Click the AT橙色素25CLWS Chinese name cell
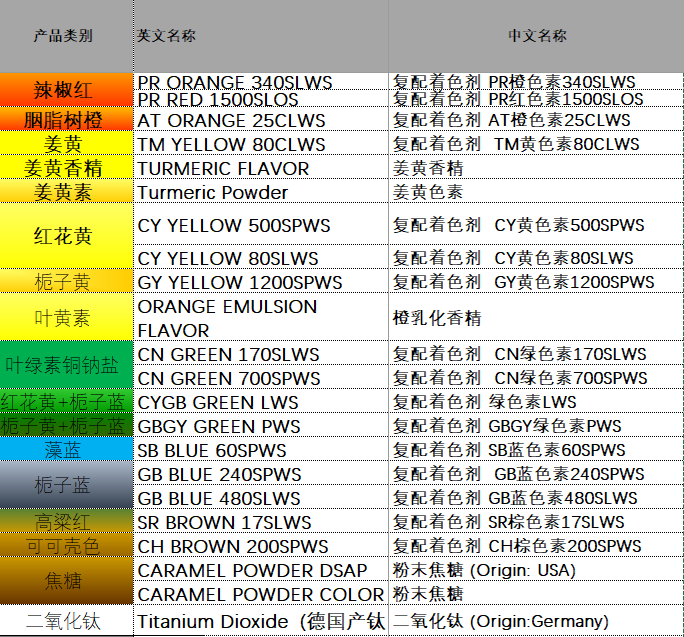The height and width of the screenshot is (637, 684). click(536, 119)
